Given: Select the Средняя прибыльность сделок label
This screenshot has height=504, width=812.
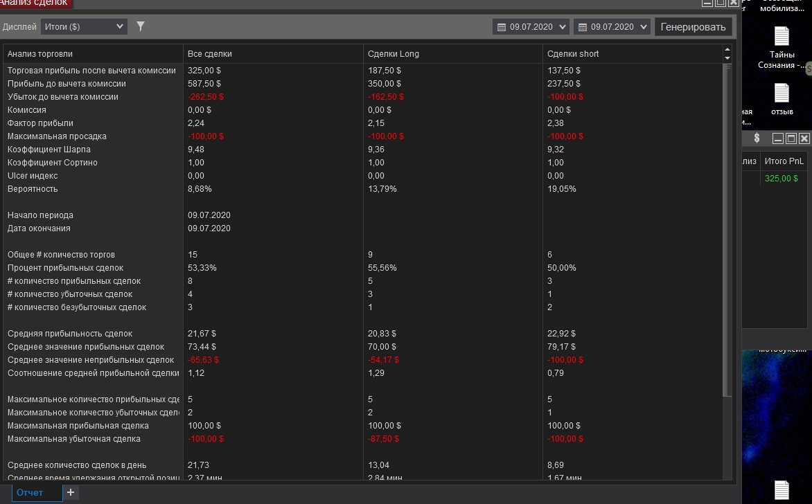Looking at the screenshot, I should [x=69, y=334].
